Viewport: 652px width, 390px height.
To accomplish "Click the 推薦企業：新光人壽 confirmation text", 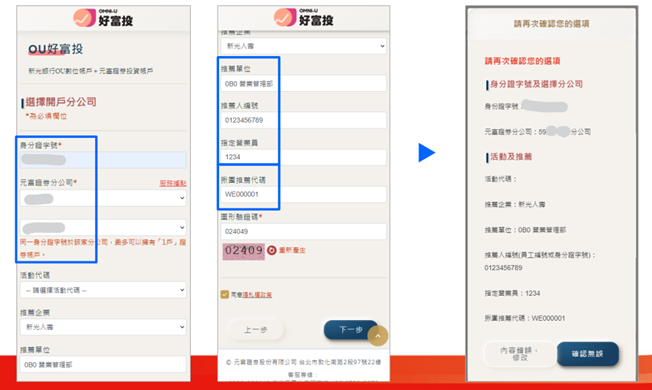I will coord(515,205).
